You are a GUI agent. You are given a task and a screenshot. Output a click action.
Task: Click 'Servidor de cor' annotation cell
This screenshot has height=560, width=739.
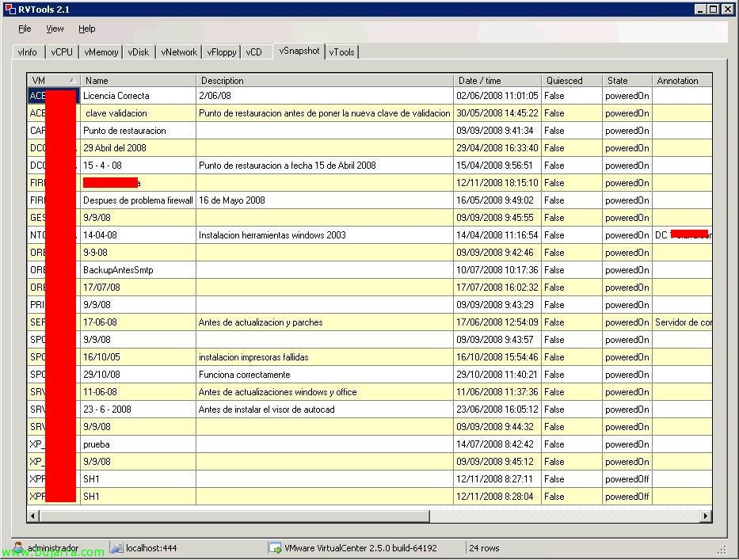[x=683, y=322]
